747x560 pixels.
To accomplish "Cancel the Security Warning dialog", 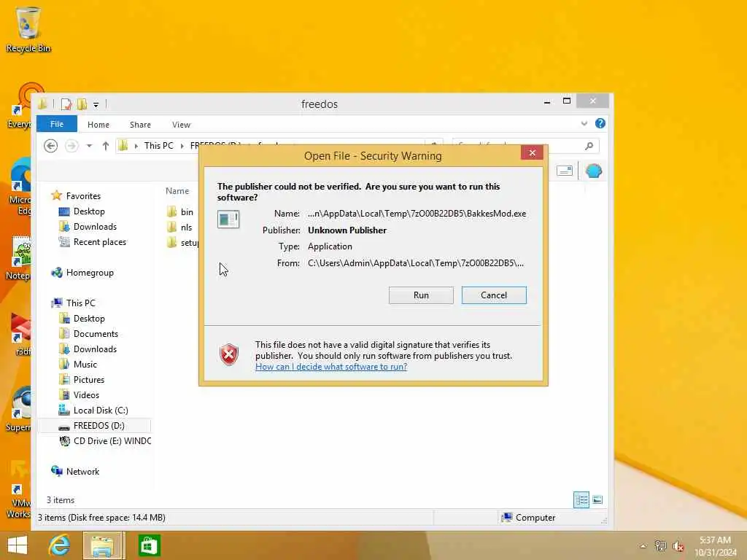I will (x=494, y=295).
